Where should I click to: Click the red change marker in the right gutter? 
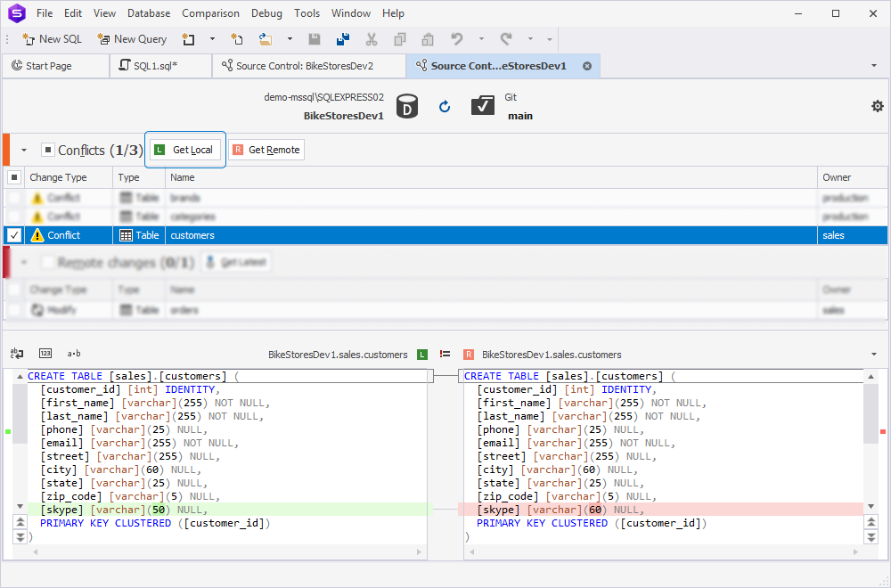(x=883, y=432)
